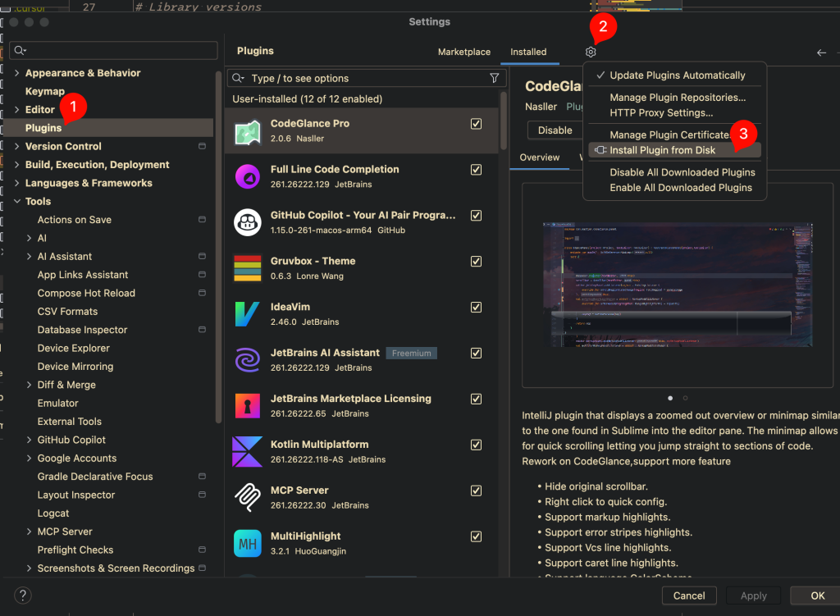Click the Disable button for CodeGlance Pro

tap(555, 130)
